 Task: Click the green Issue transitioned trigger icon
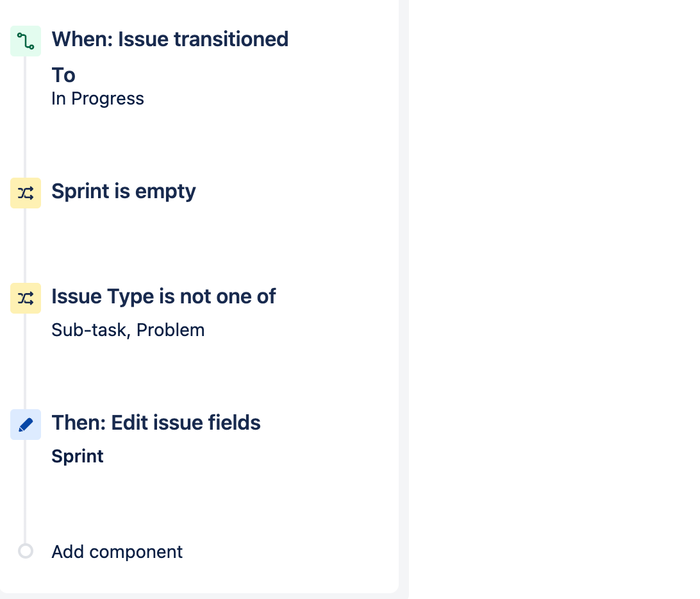click(x=26, y=41)
